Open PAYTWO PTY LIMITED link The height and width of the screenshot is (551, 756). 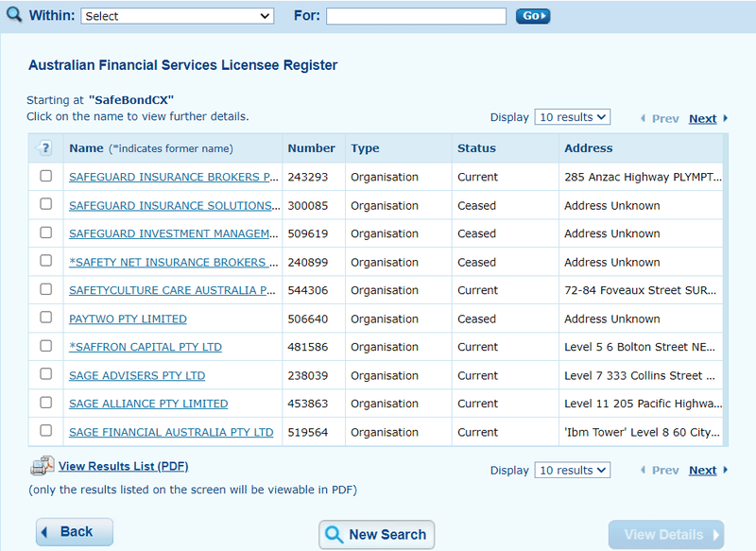128,319
